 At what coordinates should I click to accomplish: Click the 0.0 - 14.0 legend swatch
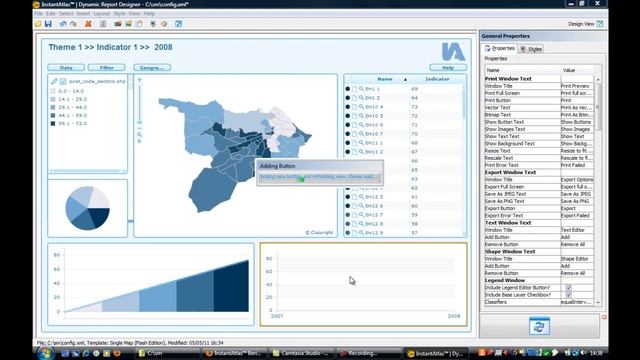point(53,91)
